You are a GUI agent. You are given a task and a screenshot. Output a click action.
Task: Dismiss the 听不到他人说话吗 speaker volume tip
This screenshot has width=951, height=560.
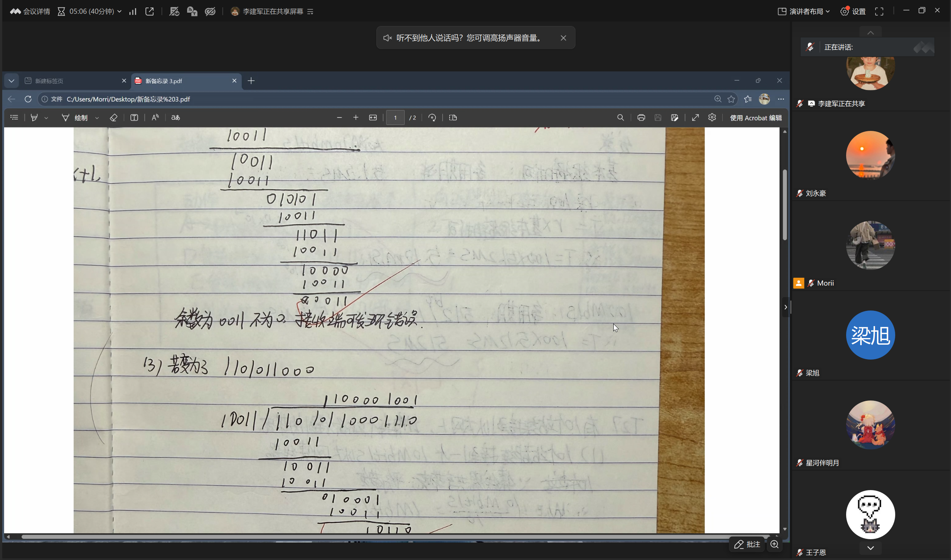click(563, 38)
